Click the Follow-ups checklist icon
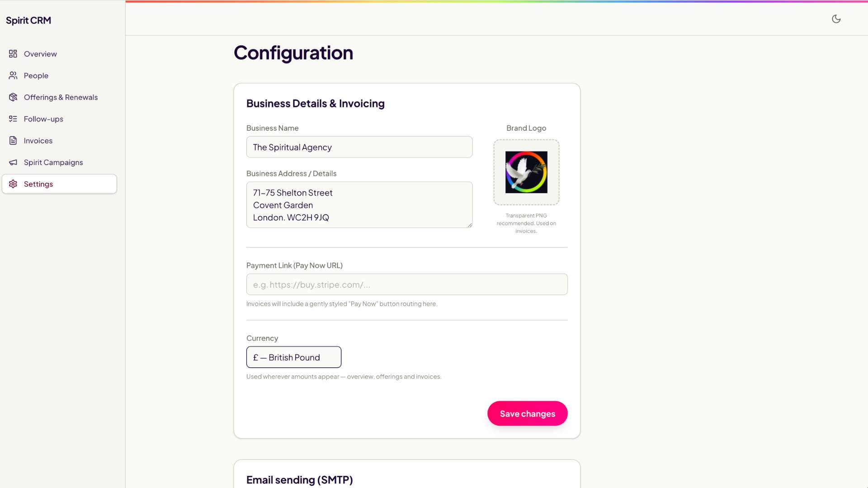 point(13,119)
